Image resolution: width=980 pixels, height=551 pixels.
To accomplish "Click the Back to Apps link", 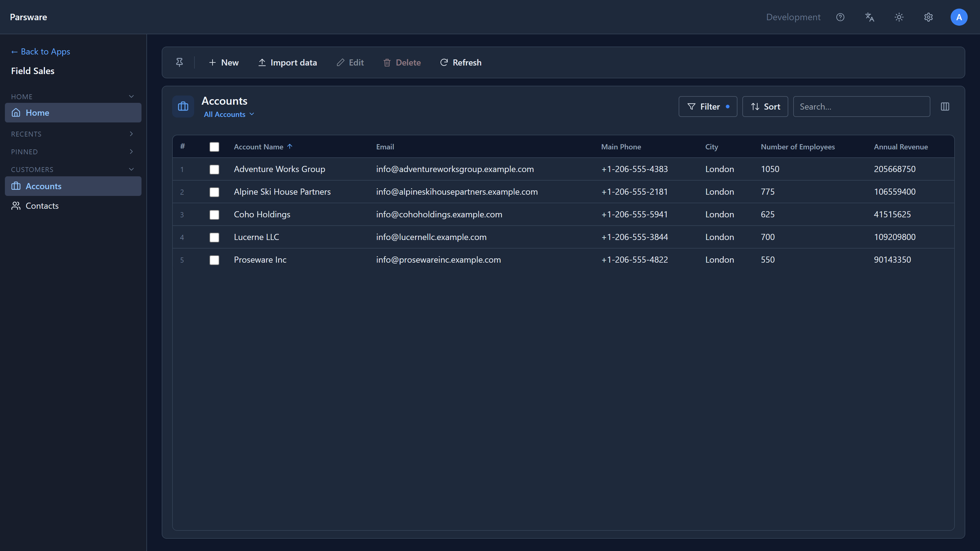I will coord(41,51).
